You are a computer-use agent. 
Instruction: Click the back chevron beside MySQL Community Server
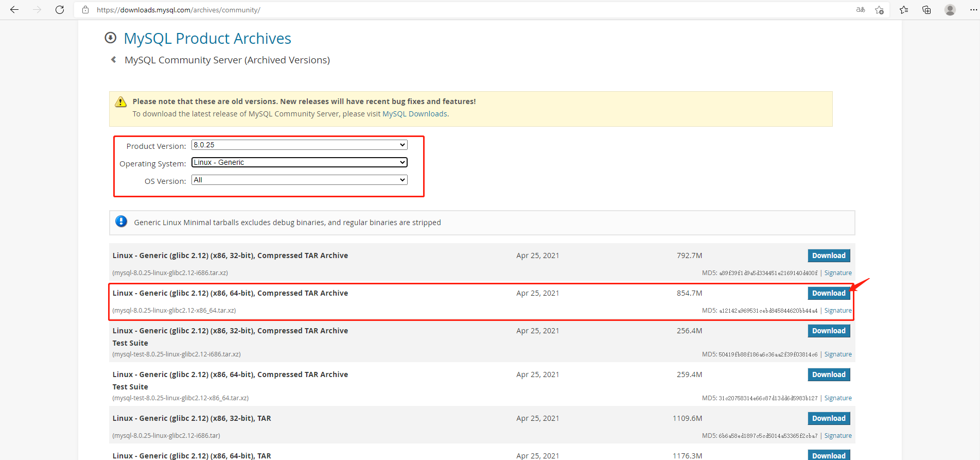(113, 60)
